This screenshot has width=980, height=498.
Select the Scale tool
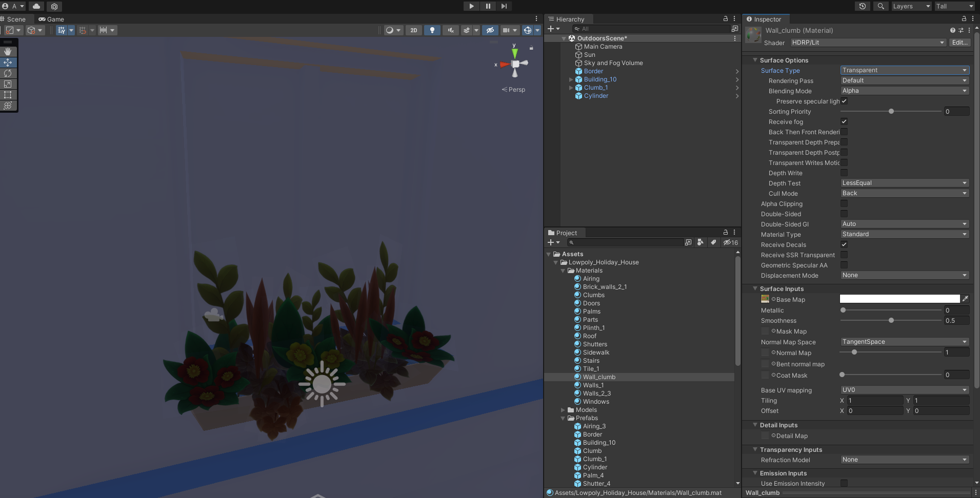(x=8, y=84)
